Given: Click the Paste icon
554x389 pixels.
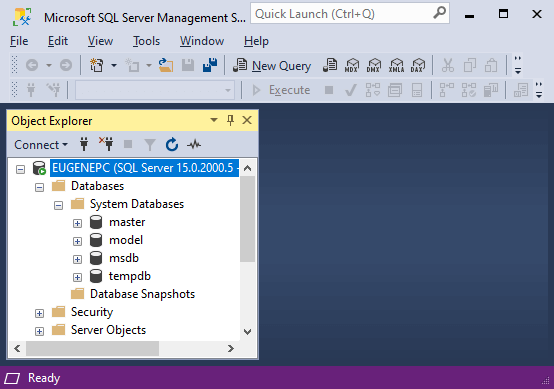Looking at the screenshot, I should 491,65.
